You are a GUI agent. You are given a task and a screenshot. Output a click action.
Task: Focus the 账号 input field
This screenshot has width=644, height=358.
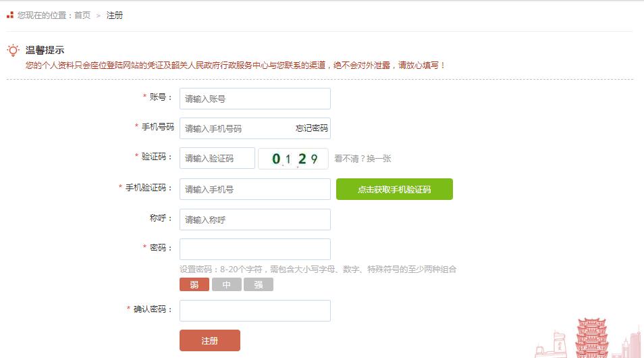coord(255,99)
